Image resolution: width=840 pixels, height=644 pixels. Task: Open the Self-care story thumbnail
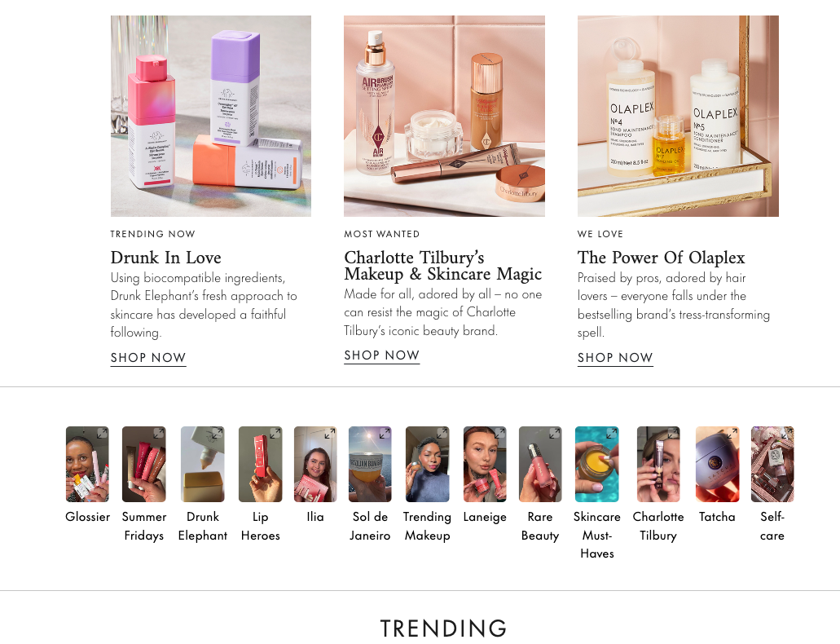point(772,465)
